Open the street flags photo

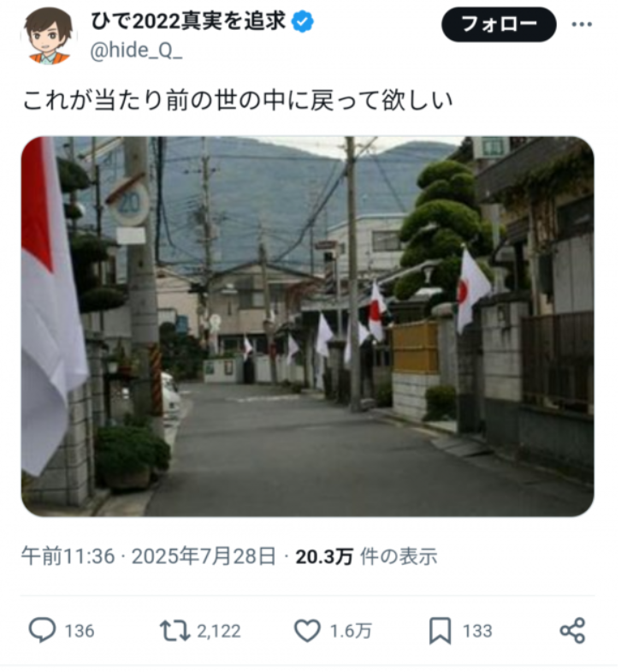(x=307, y=326)
